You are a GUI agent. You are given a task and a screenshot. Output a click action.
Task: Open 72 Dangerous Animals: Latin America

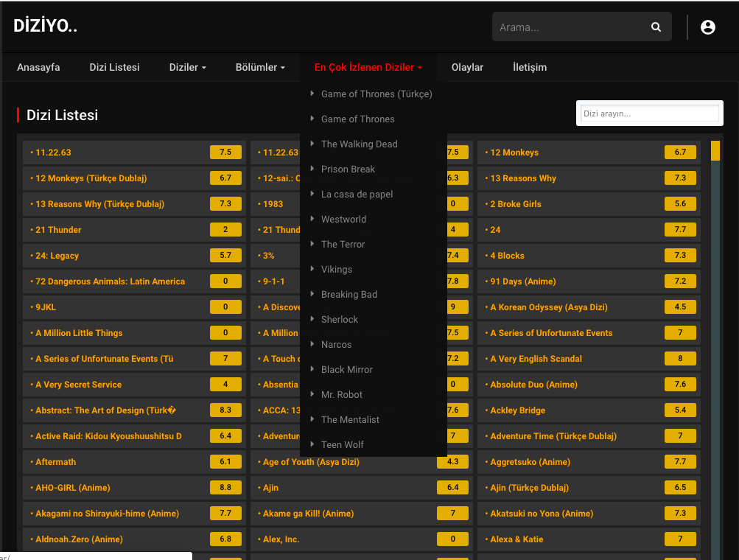point(111,281)
